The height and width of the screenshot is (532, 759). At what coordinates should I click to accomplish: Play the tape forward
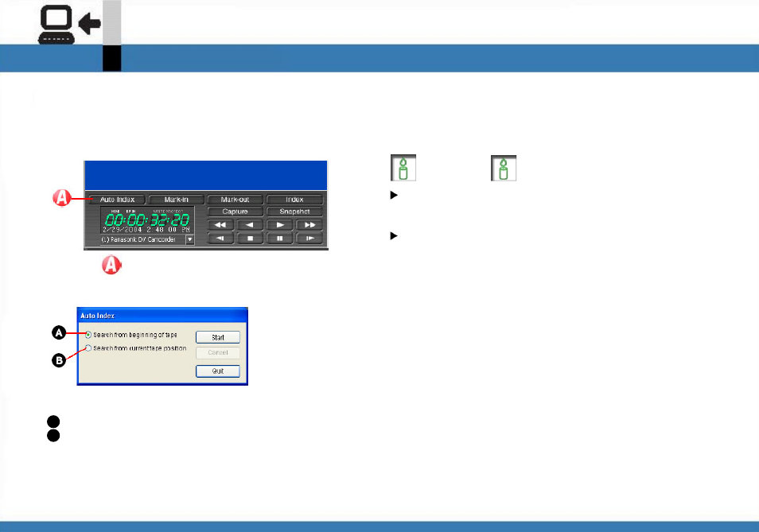(280, 225)
